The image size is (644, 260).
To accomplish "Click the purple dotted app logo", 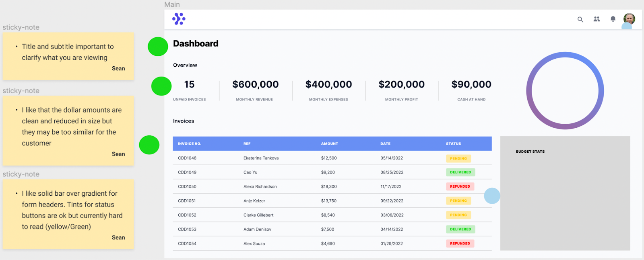I will coord(179,19).
